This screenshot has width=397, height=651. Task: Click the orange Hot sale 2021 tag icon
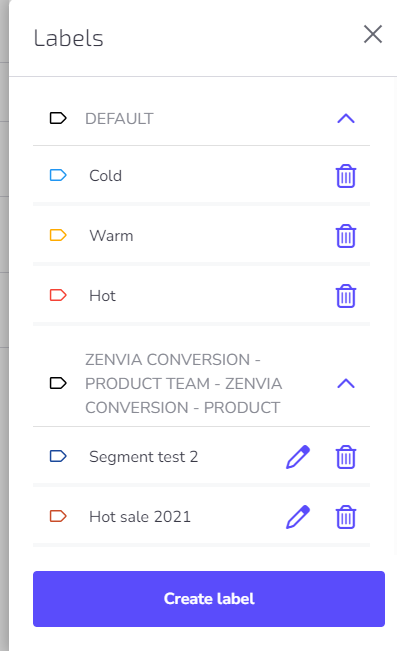[x=58, y=516]
